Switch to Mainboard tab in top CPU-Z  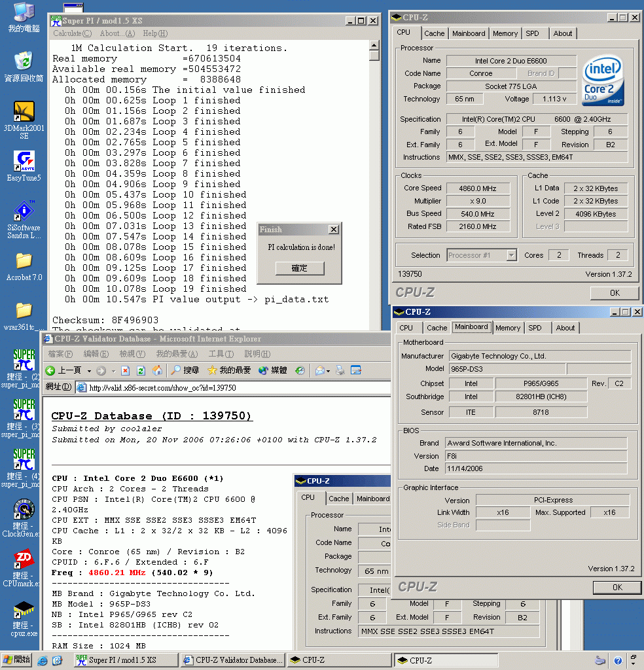point(469,33)
